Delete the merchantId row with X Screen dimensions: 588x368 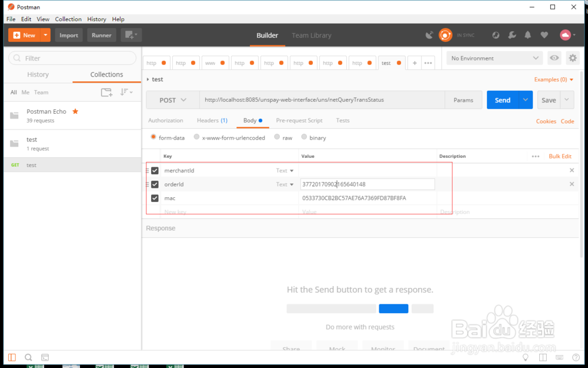pyautogui.click(x=572, y=170)
